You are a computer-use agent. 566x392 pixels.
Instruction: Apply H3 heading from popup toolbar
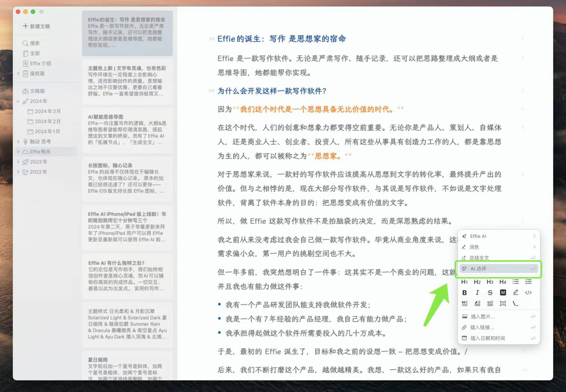[490, 282]
